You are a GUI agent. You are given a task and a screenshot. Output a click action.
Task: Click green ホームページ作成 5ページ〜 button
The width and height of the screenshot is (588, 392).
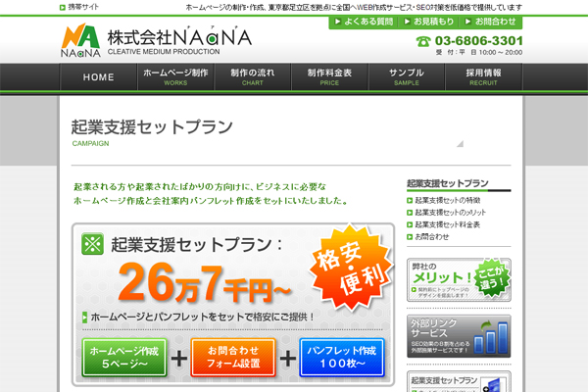[x=124, y=357]
